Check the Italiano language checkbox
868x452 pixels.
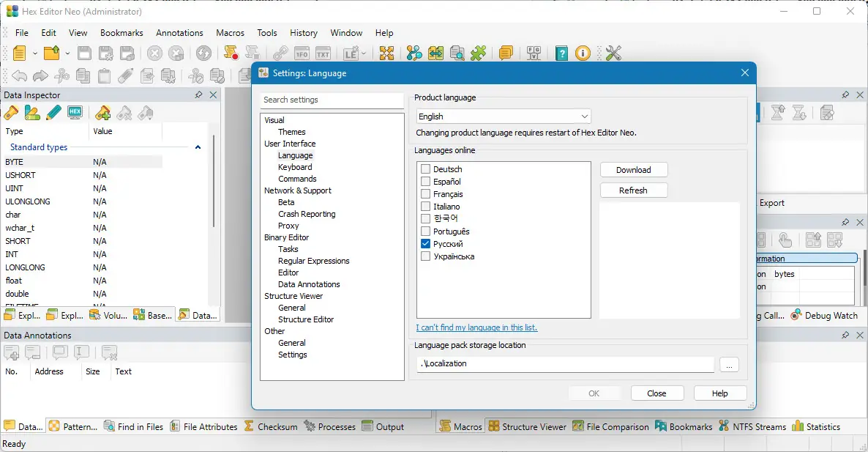pos(426,206)
